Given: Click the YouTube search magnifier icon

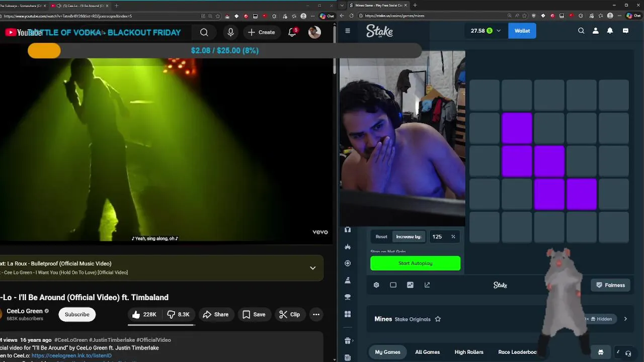Looking at the screenshot, I should pyautogui.click(x=204, y=32).
